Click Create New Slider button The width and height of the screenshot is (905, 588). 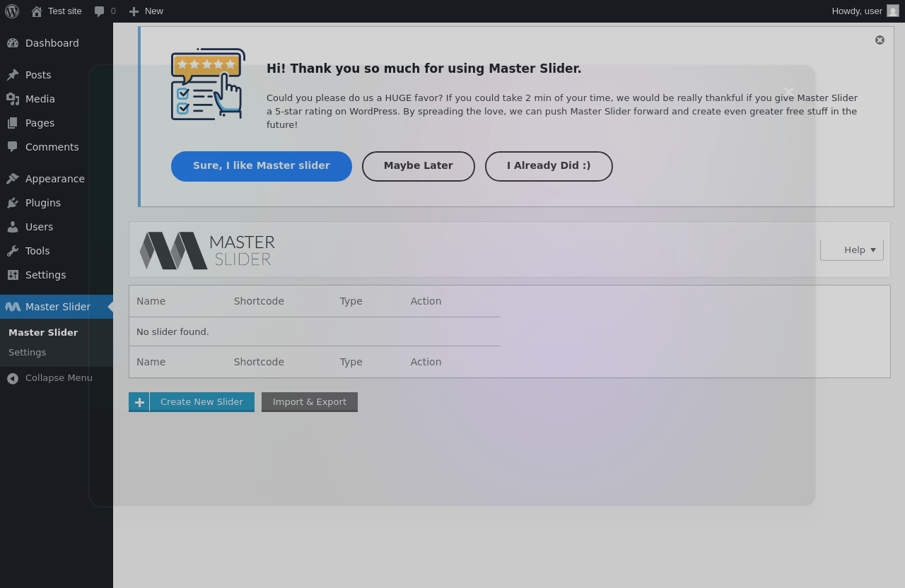coord(192,402)
